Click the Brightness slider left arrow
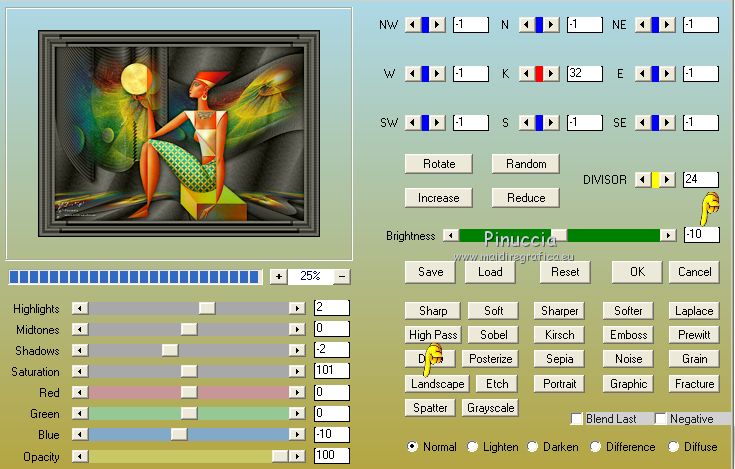The height and width of the screenshot is (469, 735). pyautogui.click(x=451, y=235)
